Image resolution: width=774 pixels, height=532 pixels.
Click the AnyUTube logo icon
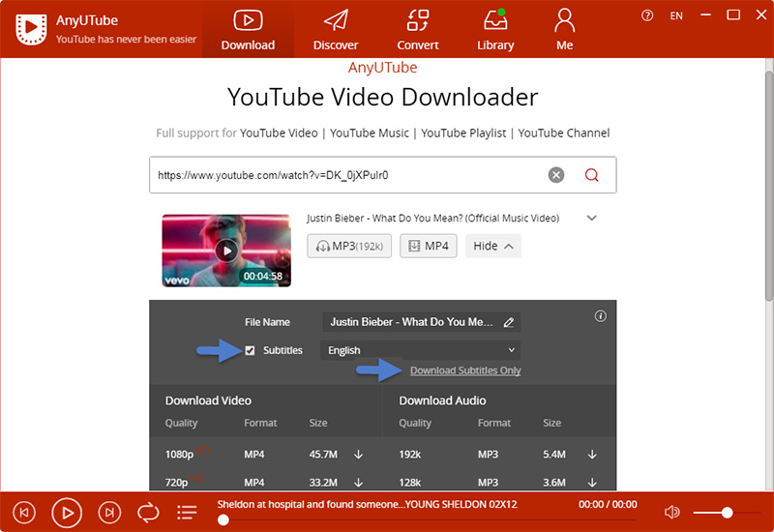(x=32, y=29)
